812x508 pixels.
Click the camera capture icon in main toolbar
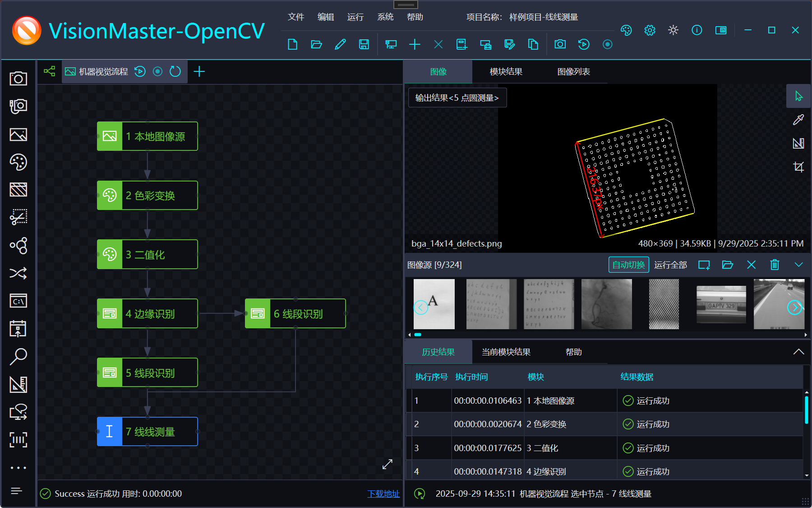[x=560, y=44]
